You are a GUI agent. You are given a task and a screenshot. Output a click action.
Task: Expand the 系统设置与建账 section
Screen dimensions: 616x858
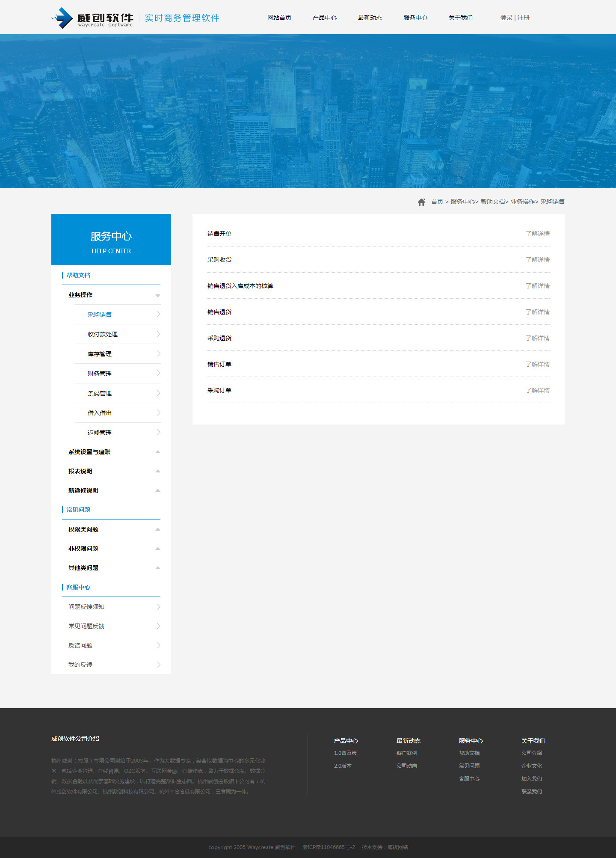(x=158, y=452)
